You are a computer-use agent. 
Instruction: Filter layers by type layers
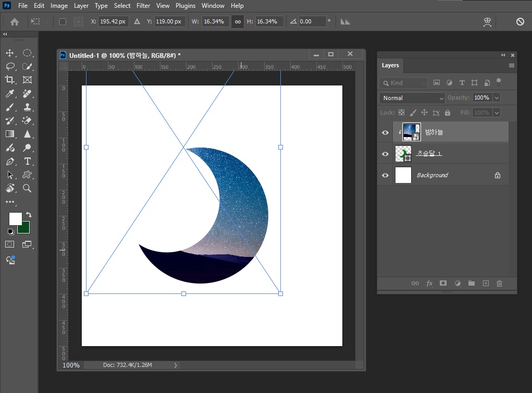click(x=462, y=82)
